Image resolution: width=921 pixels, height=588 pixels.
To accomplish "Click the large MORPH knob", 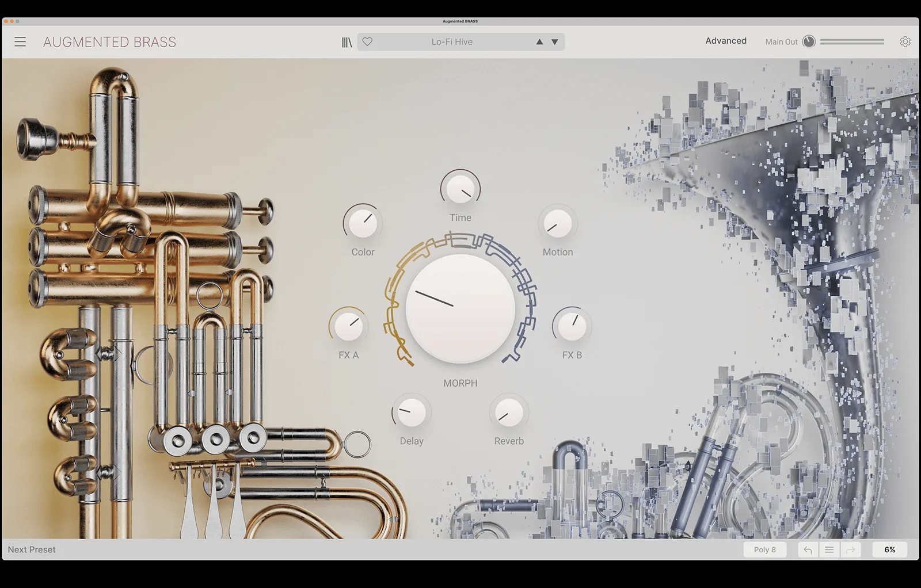I will (461, 308).
